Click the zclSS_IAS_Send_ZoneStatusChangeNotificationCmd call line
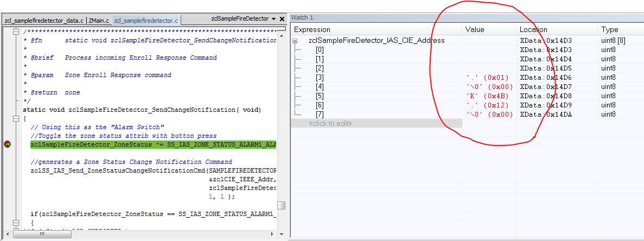 pyautogui.click(x=154, y=170)
